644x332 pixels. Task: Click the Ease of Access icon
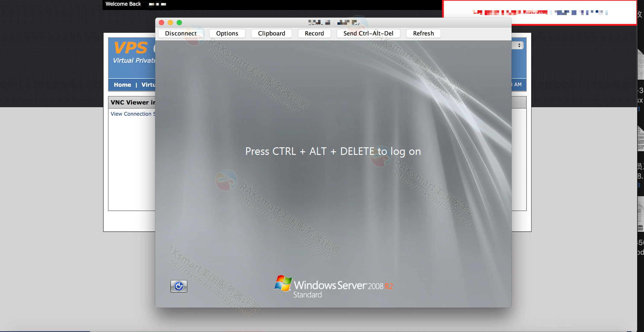(x=179, y=286)
